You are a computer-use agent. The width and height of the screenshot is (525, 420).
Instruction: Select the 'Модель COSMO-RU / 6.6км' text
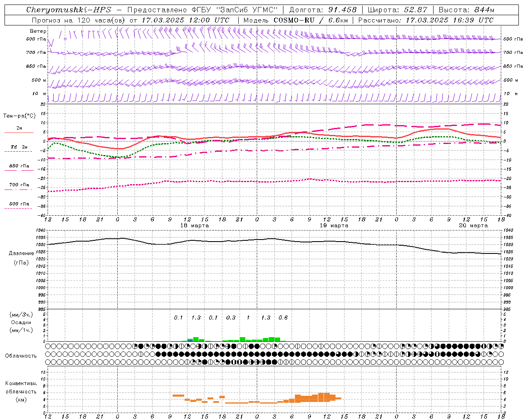point(296,20)
